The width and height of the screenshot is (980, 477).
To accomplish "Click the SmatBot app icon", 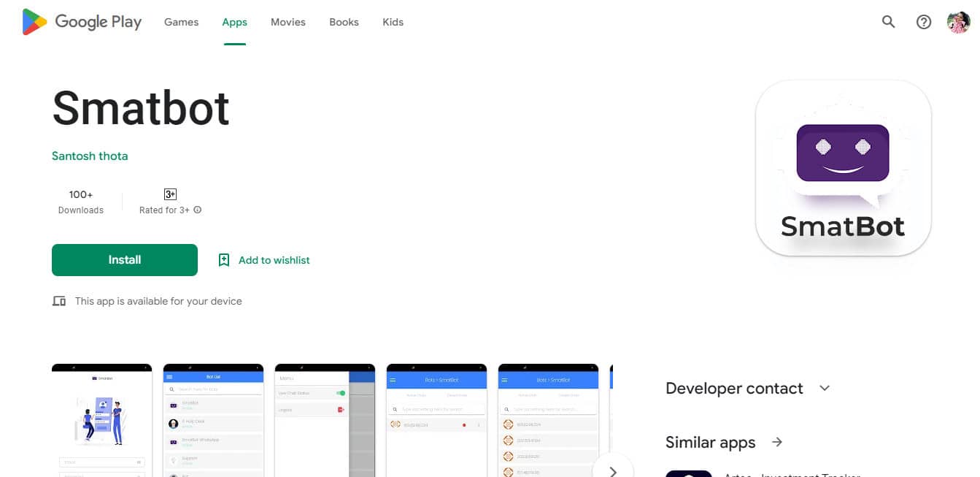I will click(844, 168).
